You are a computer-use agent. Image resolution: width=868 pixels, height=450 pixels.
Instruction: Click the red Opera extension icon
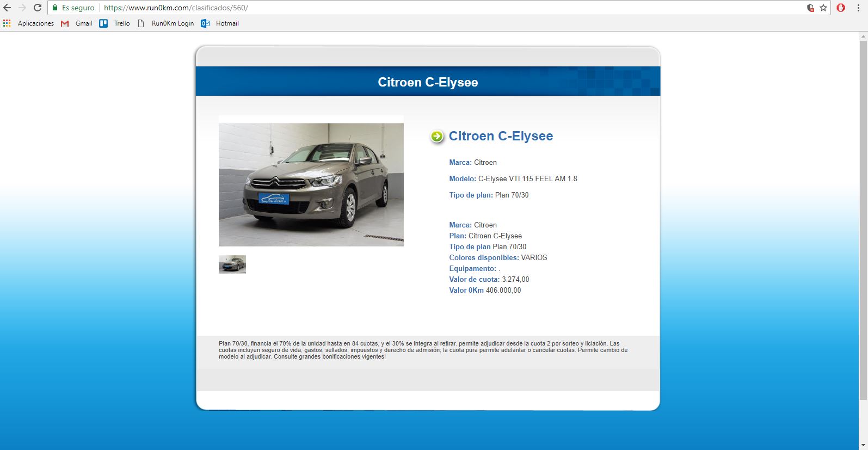tap(841, 8)
